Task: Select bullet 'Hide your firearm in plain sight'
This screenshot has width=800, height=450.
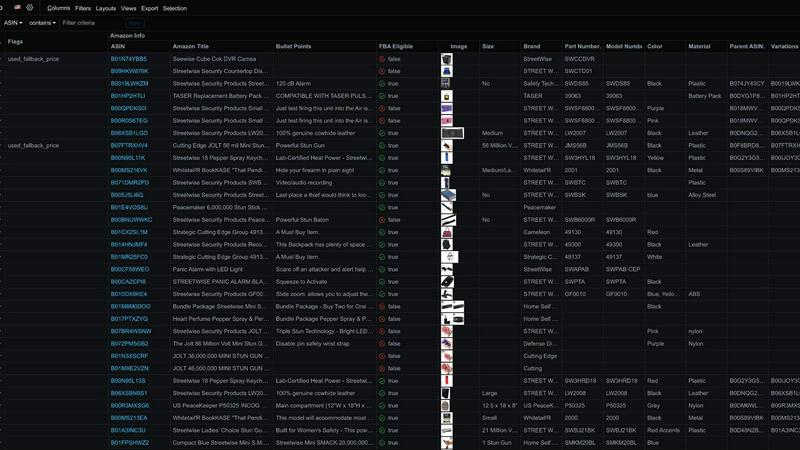Action: click(x=315, y=170)
